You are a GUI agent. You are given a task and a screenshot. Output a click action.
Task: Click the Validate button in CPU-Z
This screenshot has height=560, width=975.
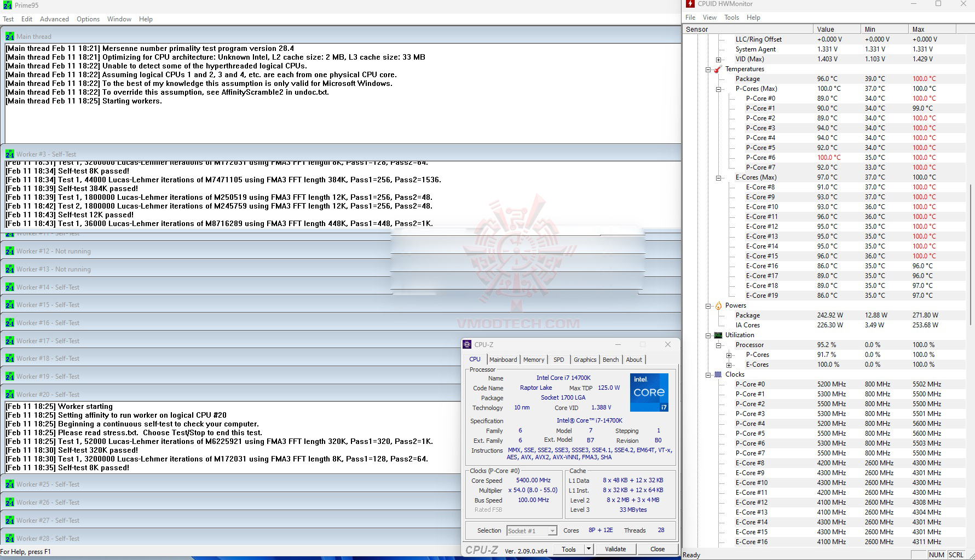(615, 549)
